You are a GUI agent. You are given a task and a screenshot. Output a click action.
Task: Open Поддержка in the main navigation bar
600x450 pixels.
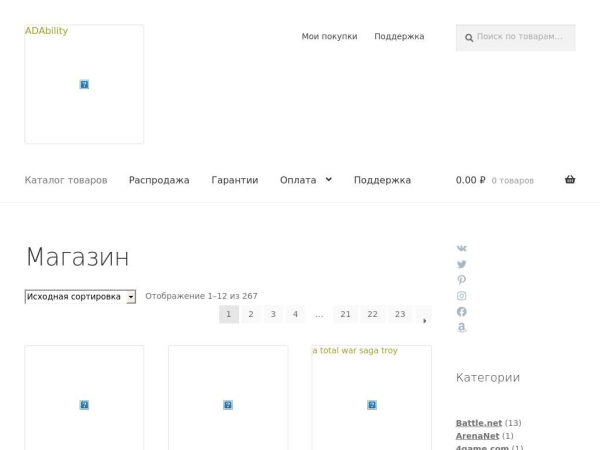pos(382,180)
